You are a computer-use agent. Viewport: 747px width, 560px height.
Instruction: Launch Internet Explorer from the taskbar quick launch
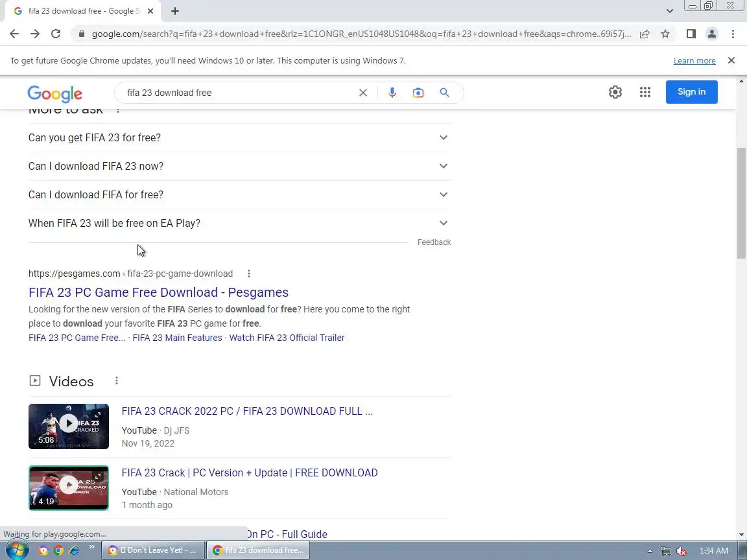tap(74, 550)
